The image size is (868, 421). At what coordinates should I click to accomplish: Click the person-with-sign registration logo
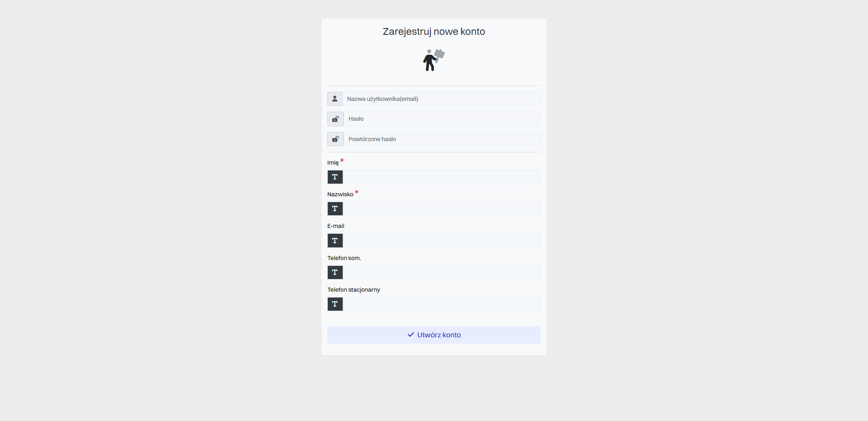click(x=434, y=60)
